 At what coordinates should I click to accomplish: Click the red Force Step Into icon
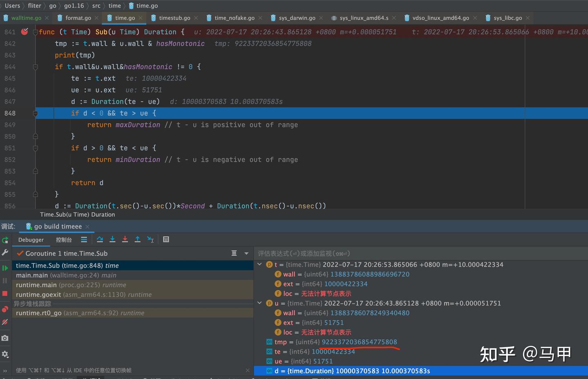[125, 240]
